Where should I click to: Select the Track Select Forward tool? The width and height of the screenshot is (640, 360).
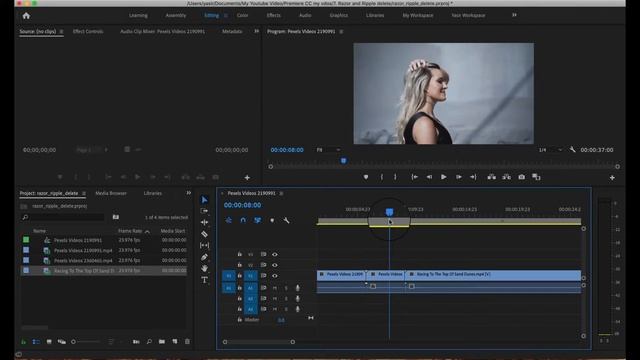(x=204, y=211)
